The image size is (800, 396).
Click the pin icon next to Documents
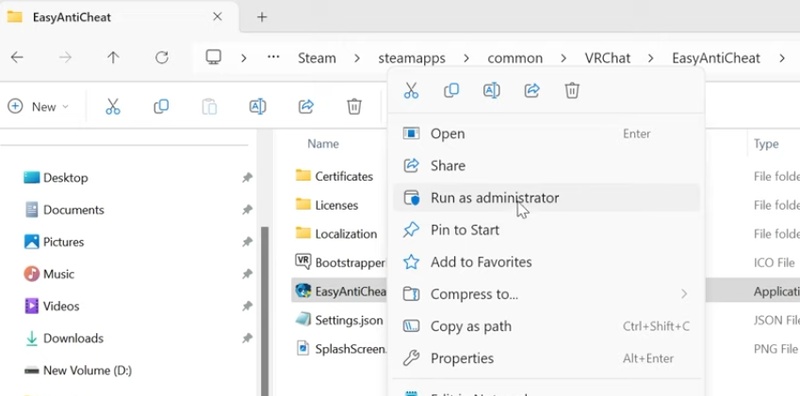coord(247,210)
